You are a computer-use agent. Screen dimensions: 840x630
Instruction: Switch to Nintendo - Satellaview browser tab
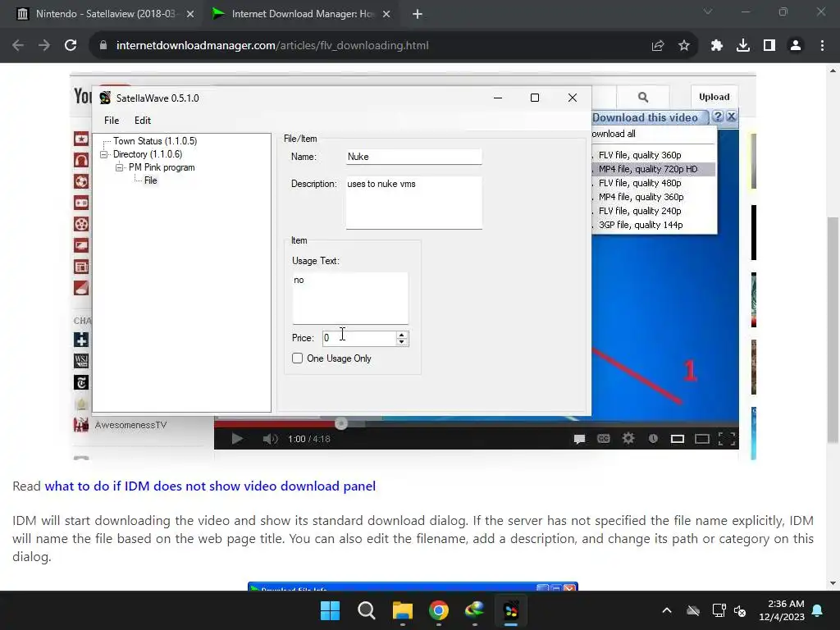tap(105, 14)
